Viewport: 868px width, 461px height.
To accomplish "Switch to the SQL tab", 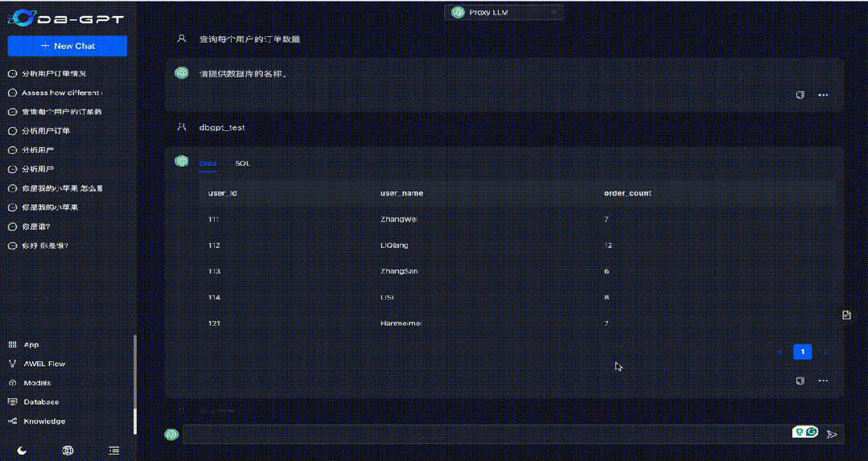I will [242, 163].
